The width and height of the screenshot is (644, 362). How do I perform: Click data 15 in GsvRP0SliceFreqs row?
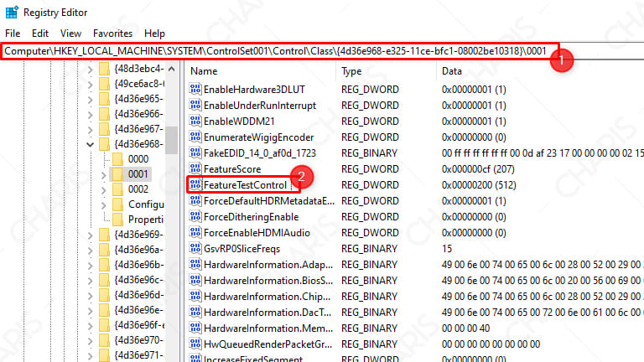(x=447, y=249)
